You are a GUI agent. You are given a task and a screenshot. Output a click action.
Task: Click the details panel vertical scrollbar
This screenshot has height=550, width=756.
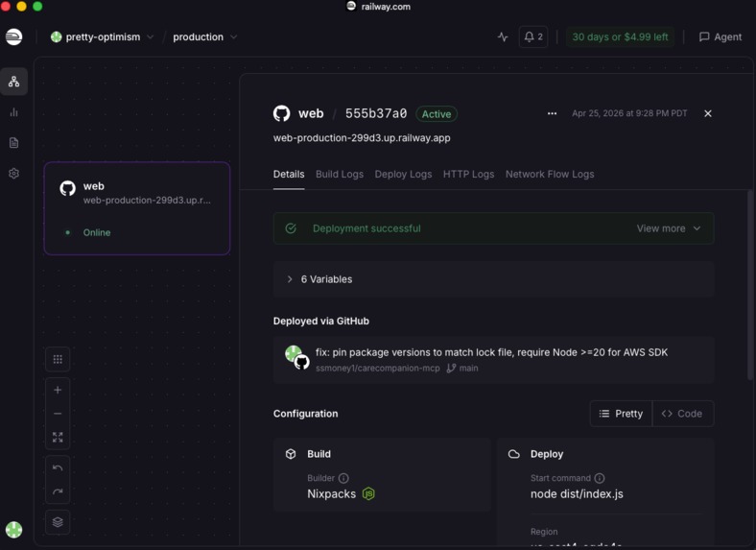coord(749,285)
